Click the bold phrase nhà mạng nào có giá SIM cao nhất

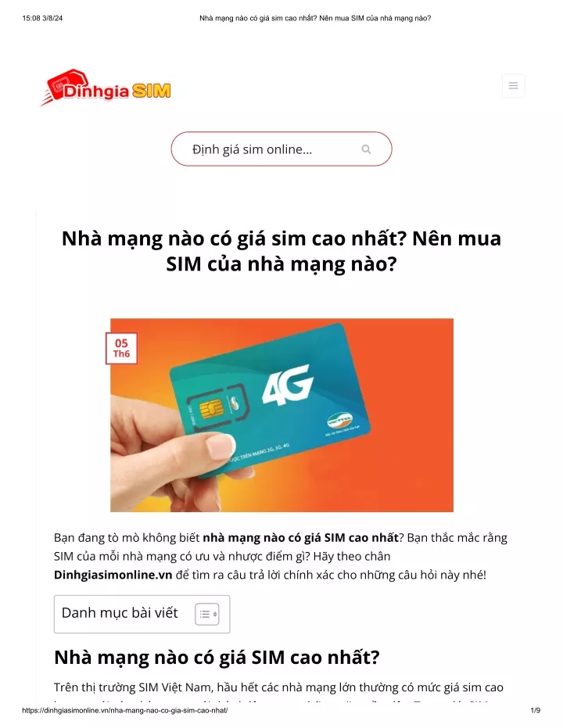click(301, 538)
